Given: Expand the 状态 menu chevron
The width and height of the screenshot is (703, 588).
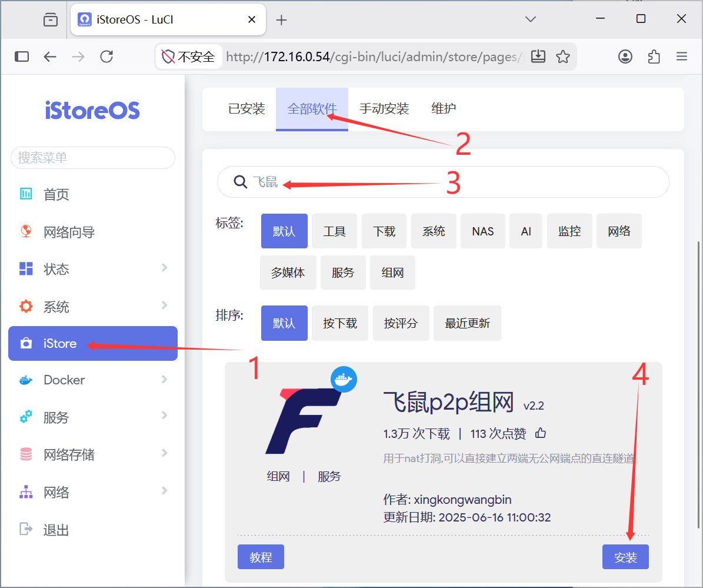Looking at the screenshot, I should (164, 268).
